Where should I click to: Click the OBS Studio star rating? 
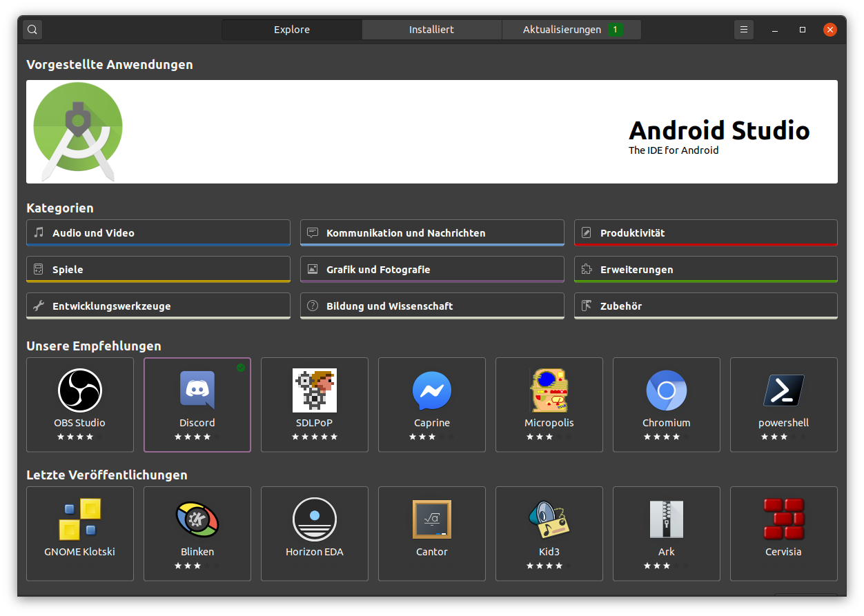80,437
